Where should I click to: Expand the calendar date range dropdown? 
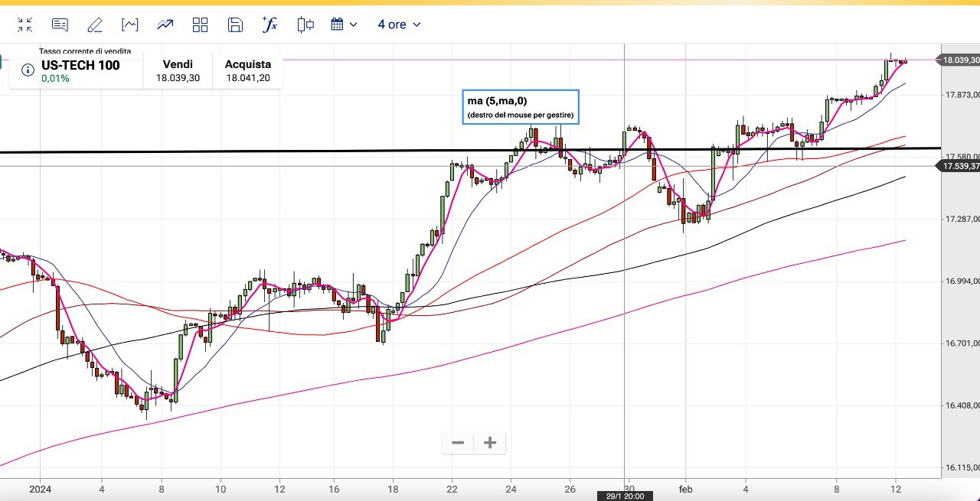coord(344,24)
